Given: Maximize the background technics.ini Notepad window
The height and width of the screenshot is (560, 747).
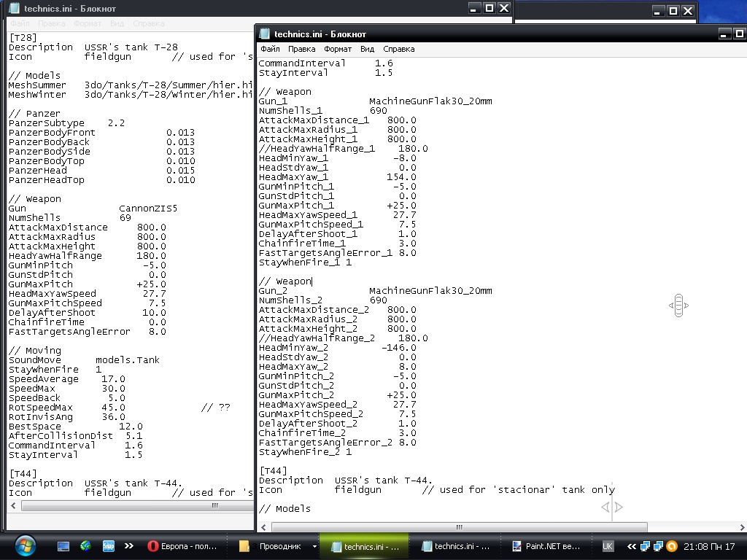Looking at the screenshot, I should 489,8.
